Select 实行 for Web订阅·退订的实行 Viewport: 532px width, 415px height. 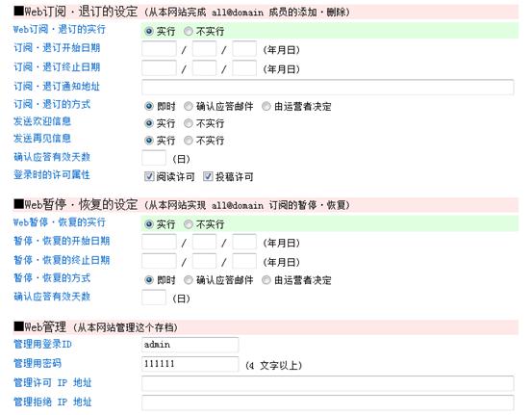coord(149,31)
